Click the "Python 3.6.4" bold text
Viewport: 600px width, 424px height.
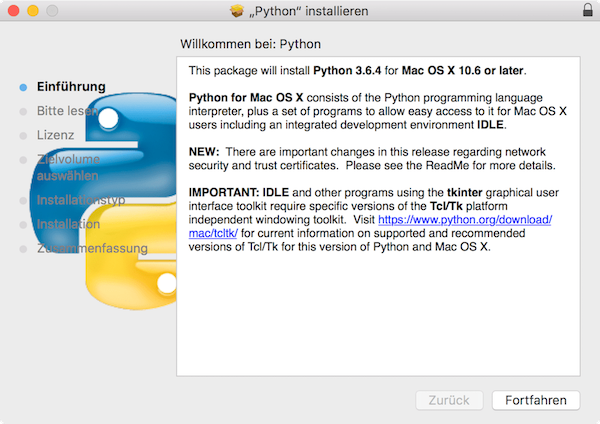pyautogui.click(x=347, y=70)
